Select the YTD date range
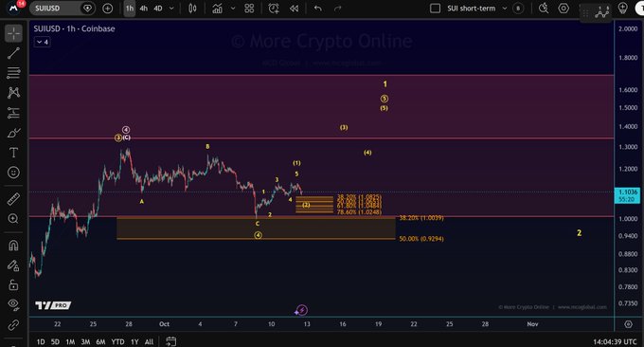This screenshot has width=644, height=347. tap(117, 341)
